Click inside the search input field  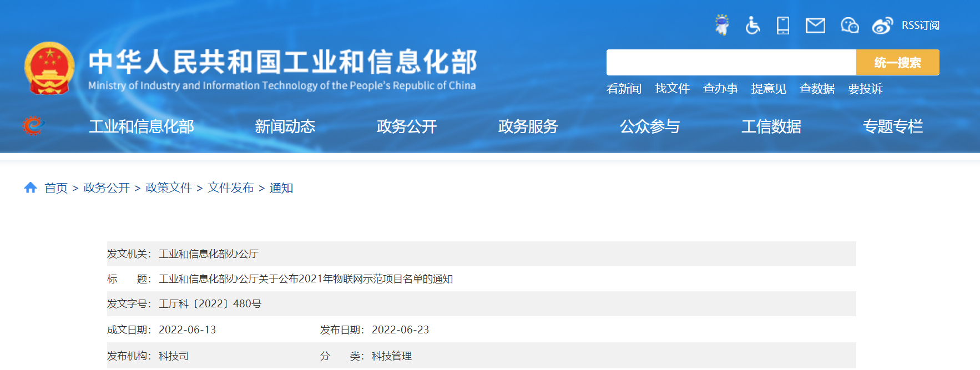(x=731, y=62)
